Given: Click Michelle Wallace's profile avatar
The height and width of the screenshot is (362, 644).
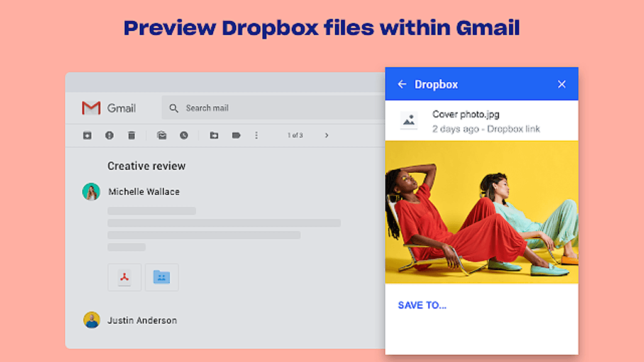Looking at the screenshot, I should 91,192.
